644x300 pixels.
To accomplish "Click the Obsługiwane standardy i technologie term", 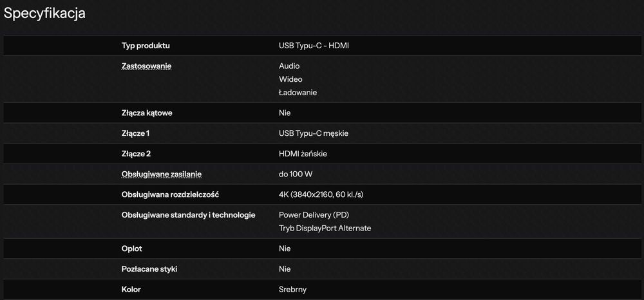I will [x=188, y=214].
